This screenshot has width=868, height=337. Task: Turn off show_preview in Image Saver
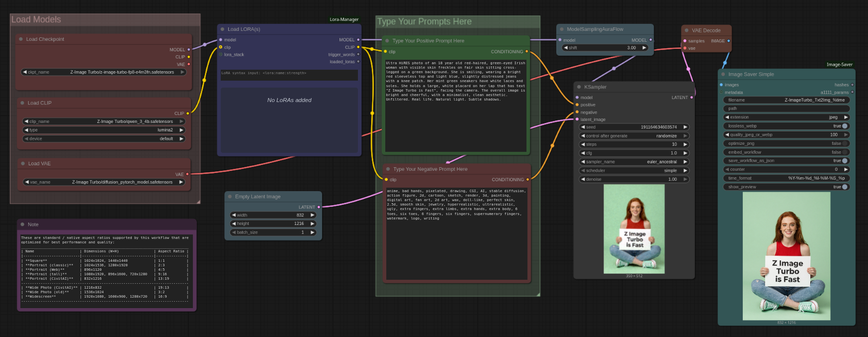pos(844,187)
